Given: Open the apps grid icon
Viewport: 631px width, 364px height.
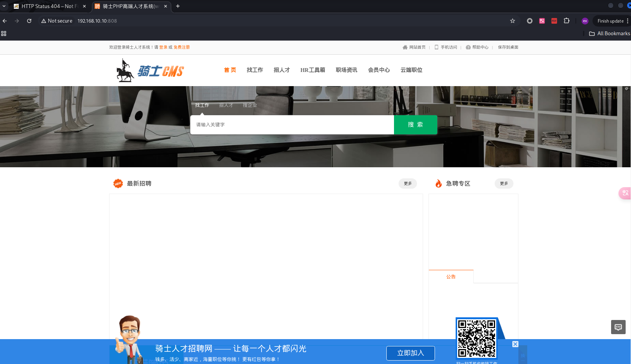Looking at the screenshot, I should tap(4, 34).
